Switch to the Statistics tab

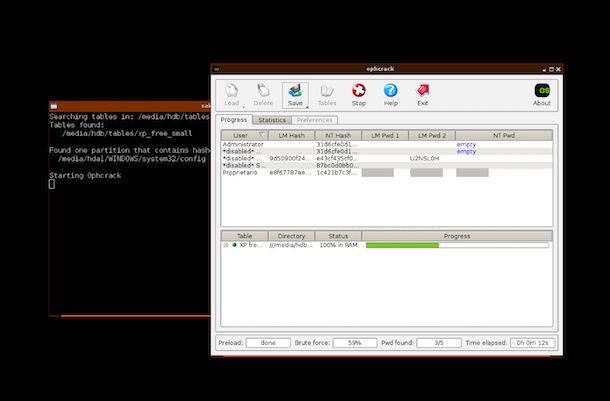pyautogui.click(x=272, y=120)
